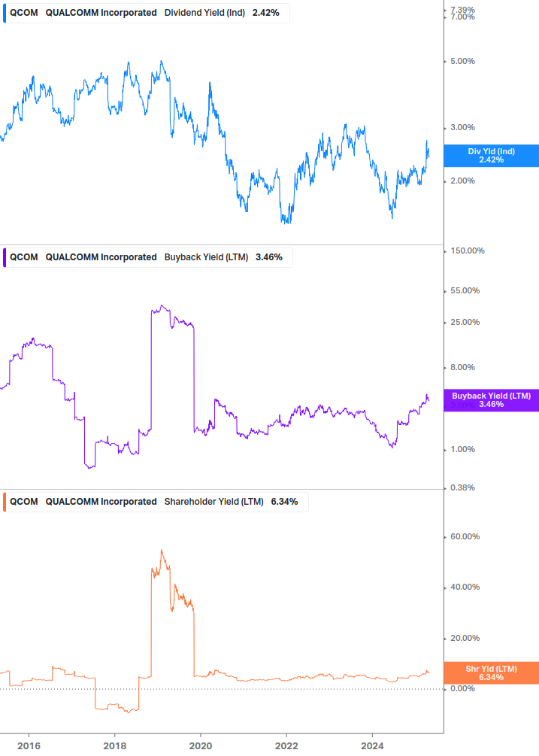Select the purple Buyback Yield 3.46% tag
The image size is (539, 756).
coord(492,400)
